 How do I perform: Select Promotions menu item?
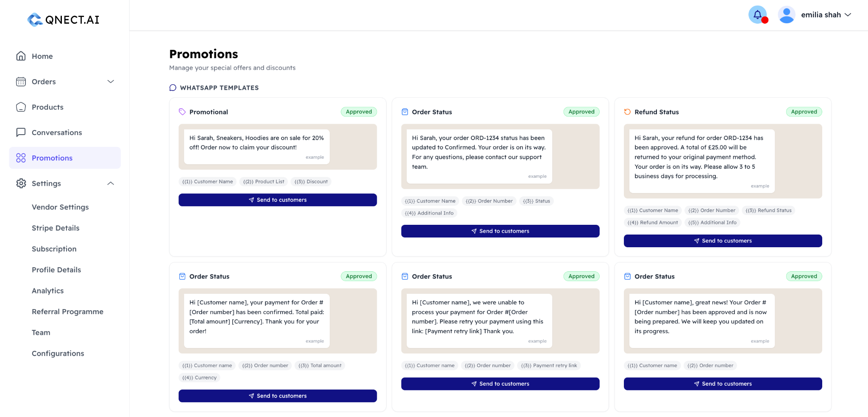(65, 158)
